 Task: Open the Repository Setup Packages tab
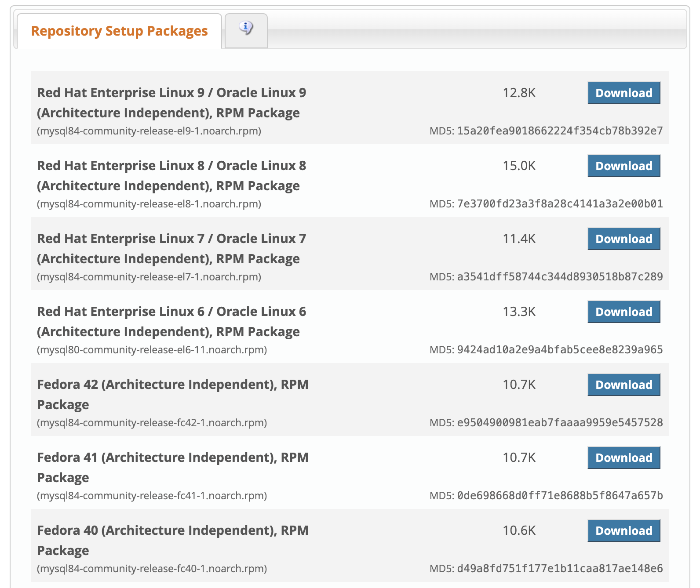click(119, 31)
